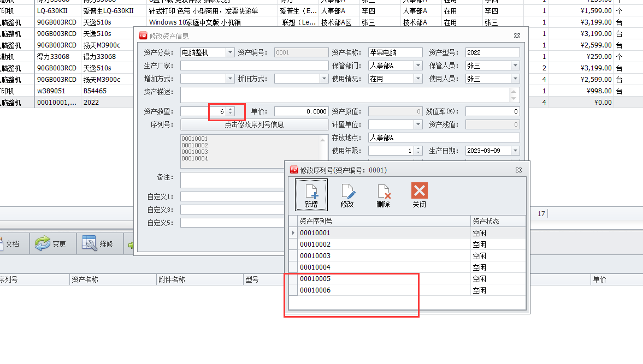The image size is (643, 364).
Task: Click the 点击修改序列号信息 button
Action: tap(254, 124)
